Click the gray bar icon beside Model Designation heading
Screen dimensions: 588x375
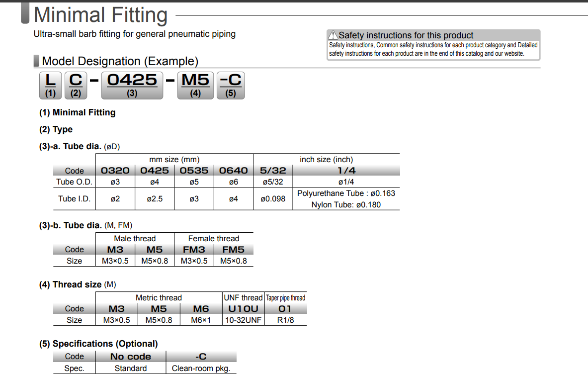tap(36, 61)
